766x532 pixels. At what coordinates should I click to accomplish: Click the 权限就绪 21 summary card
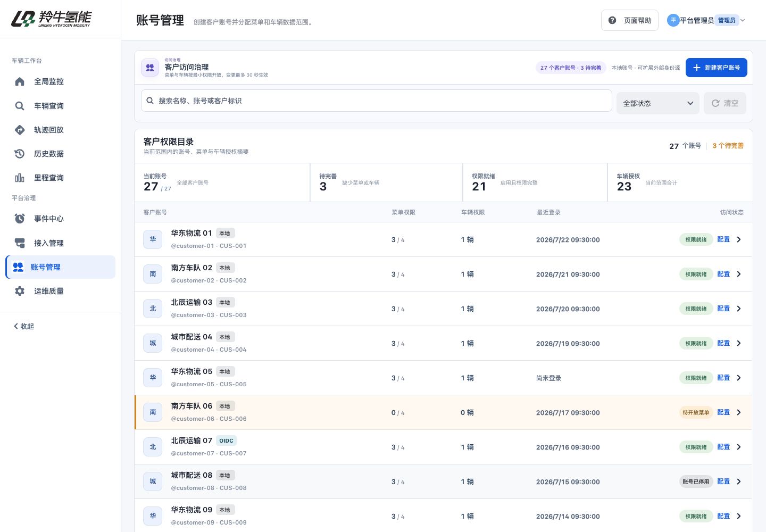pos(535,182)
